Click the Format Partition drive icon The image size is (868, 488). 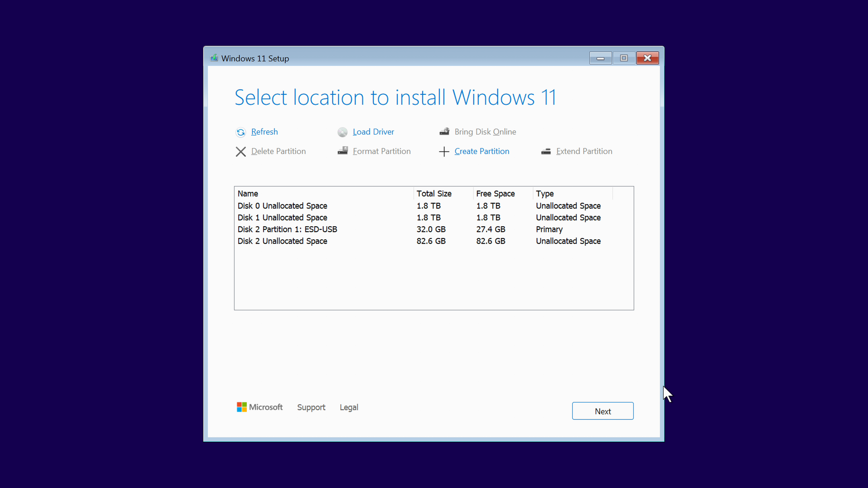point(342,151)
